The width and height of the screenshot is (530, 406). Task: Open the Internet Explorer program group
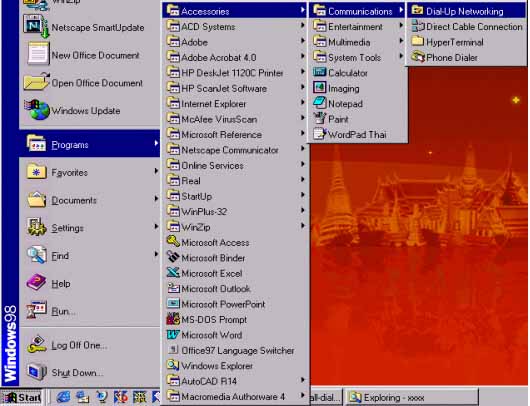[x=235, y=104]
